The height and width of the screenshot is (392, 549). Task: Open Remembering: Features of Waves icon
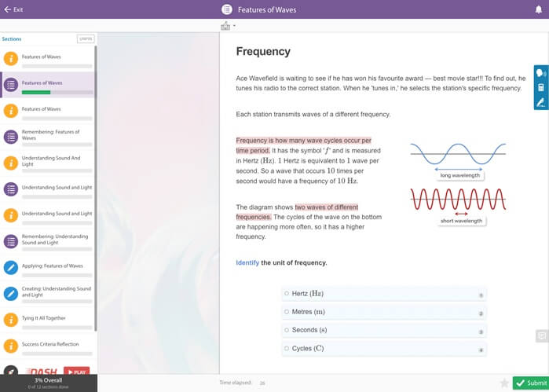pyautogui.click(x=11, y=137)
